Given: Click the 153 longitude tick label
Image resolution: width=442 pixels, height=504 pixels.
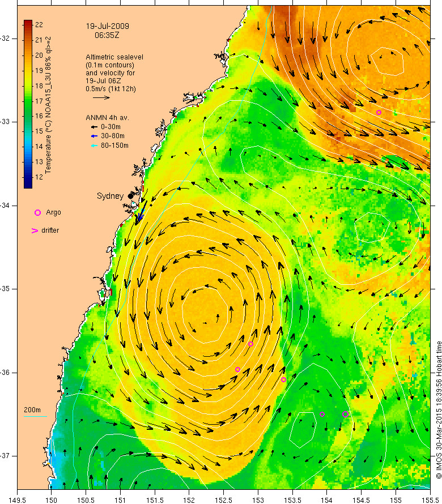Looking at the screenshot, I should tap(258, 500).
